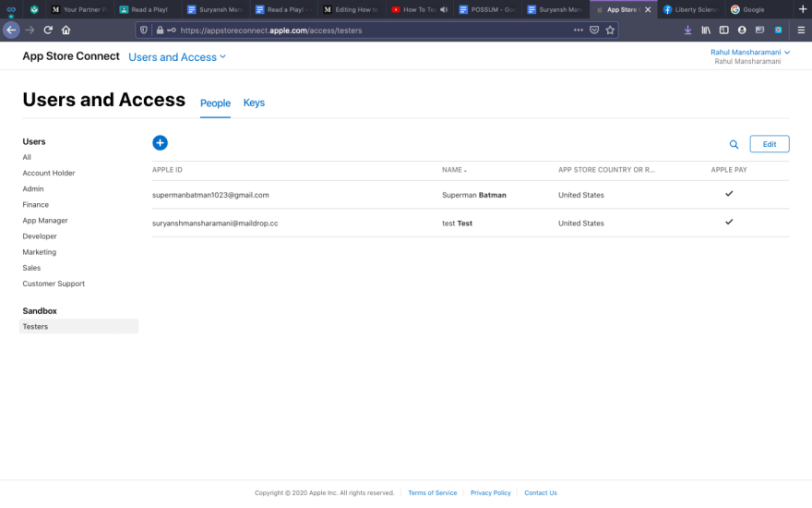Add a new sandbox tester with plus icon

click(x=160, y=143)
